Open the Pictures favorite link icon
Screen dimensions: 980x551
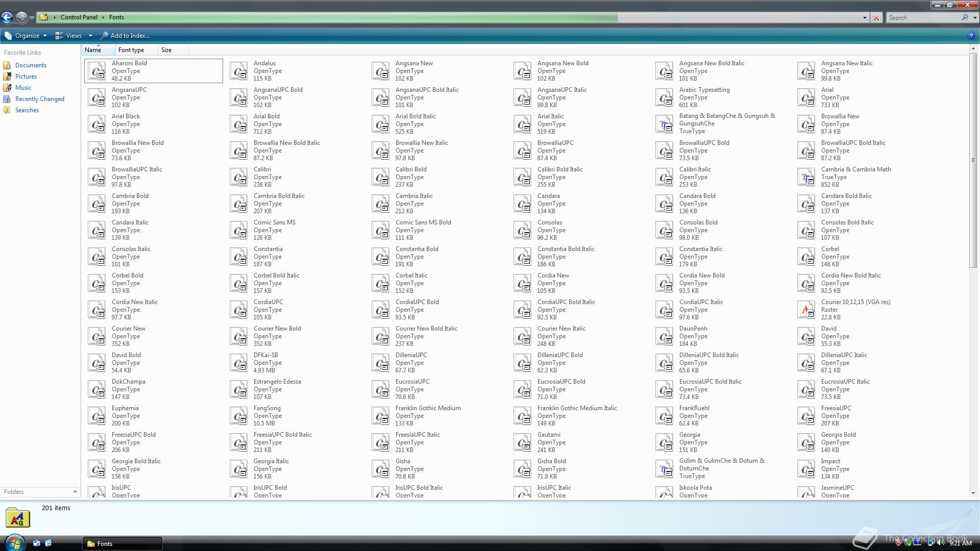pos(7,77)
